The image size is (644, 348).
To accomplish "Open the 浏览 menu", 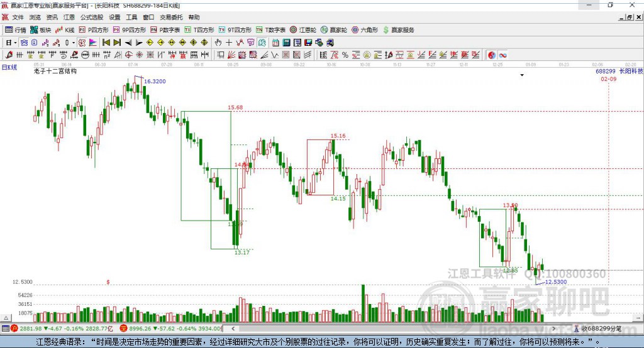I will [35, 17].
